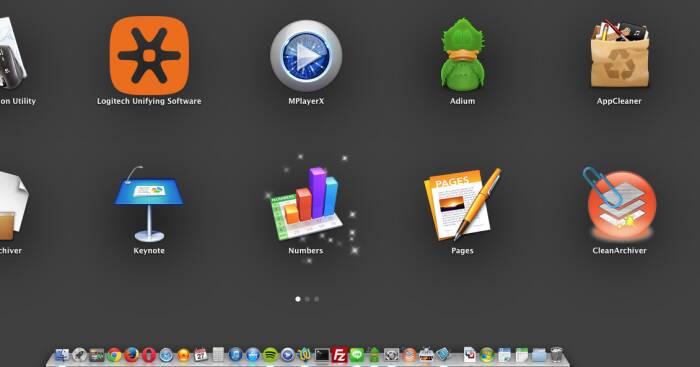Image resolution: width=700 pixels, height=367 pixels.
Task: Open AppCleaner from Launchpad
Action: coord(619,53)
